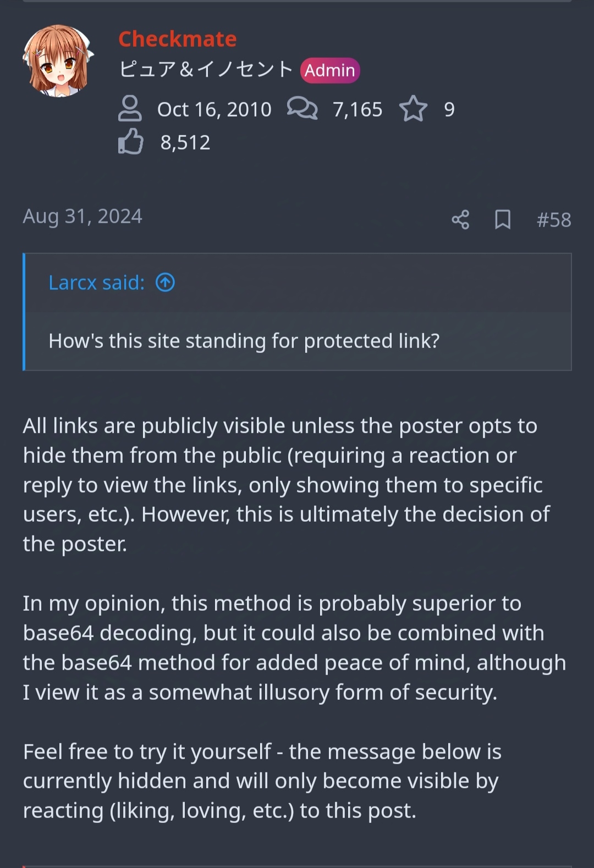Open Checkmate's avatar picture
Image resolution: width=594 pixels, height=868 pixels.
click(x=58, y=60)
